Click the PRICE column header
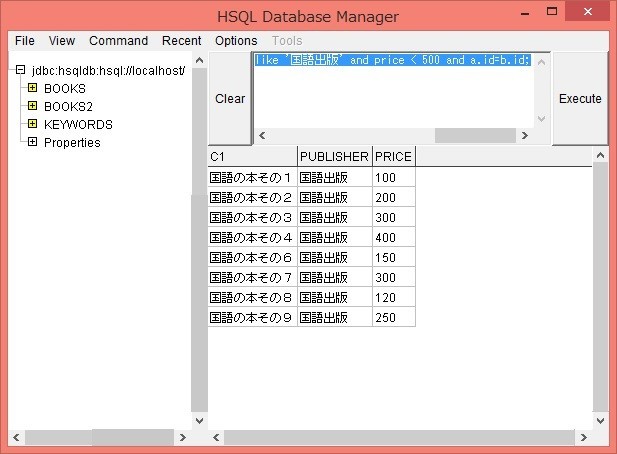Image resolution: width=617 pixels, height=454 pixels. [x=393, y=157]
